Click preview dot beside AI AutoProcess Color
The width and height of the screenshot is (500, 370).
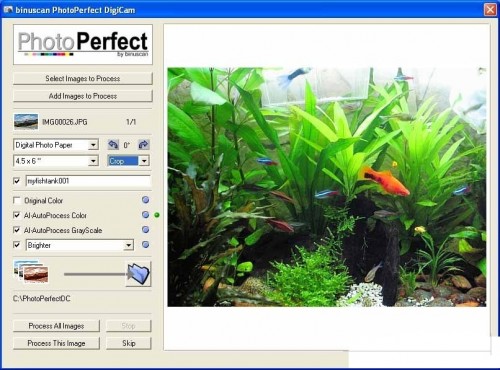145,215
